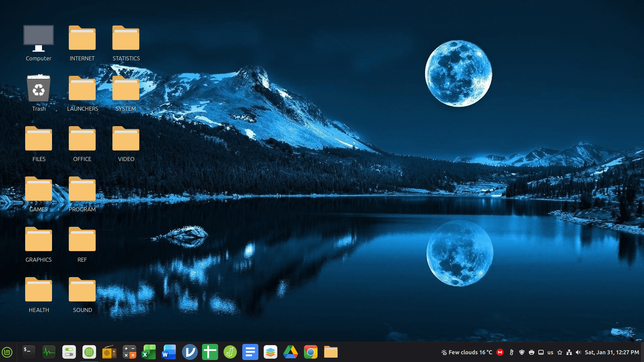Open the printer applet in the tray
Screen dimensions: 644x362
click(532, 352)
